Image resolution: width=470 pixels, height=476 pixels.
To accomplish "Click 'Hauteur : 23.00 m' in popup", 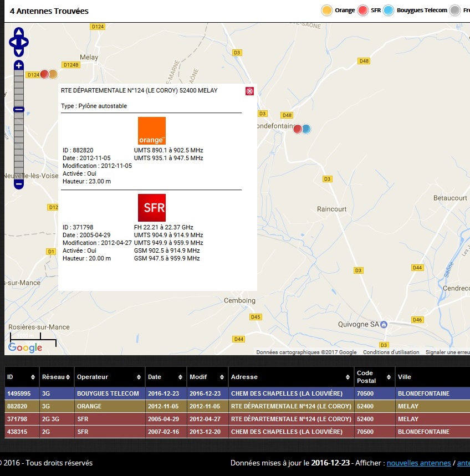I will click(x=86, y=181).
